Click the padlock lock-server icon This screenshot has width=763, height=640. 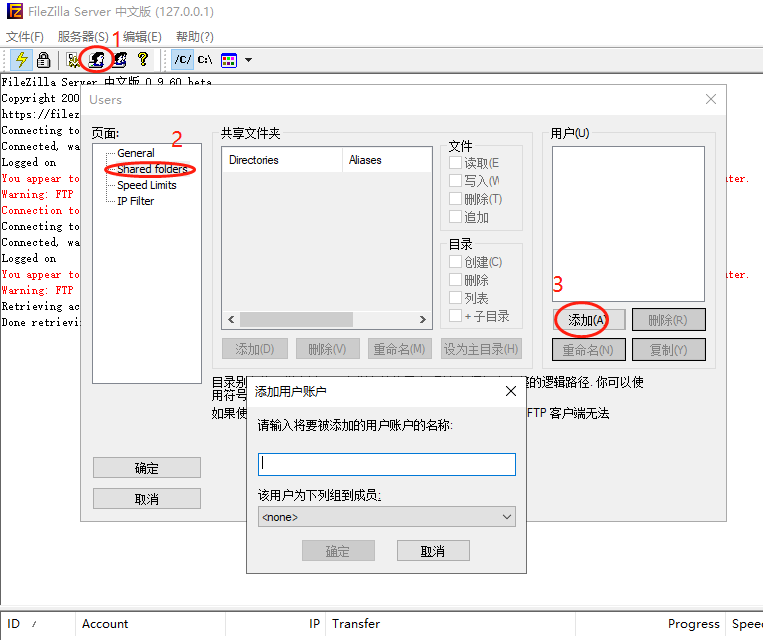point(43,59)
